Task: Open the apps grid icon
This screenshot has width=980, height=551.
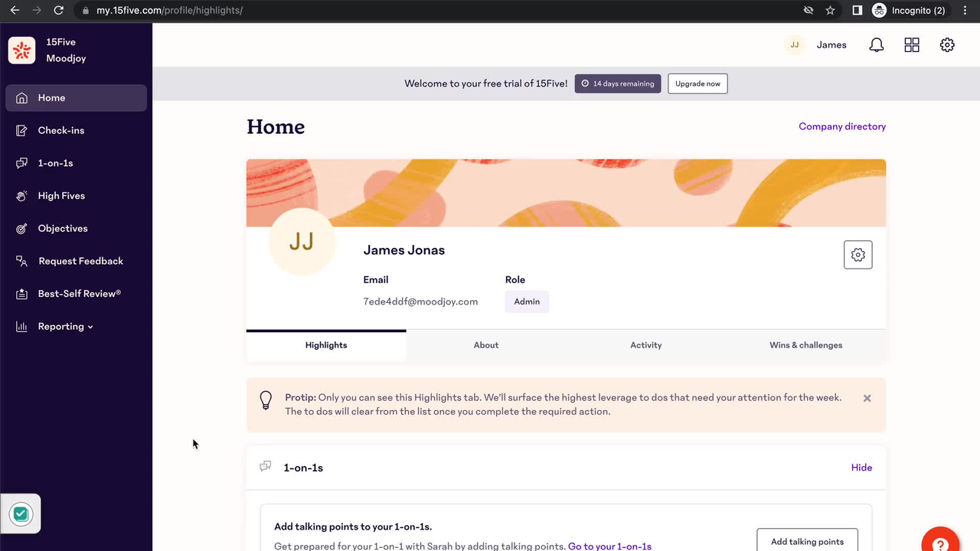Action: 912,45
